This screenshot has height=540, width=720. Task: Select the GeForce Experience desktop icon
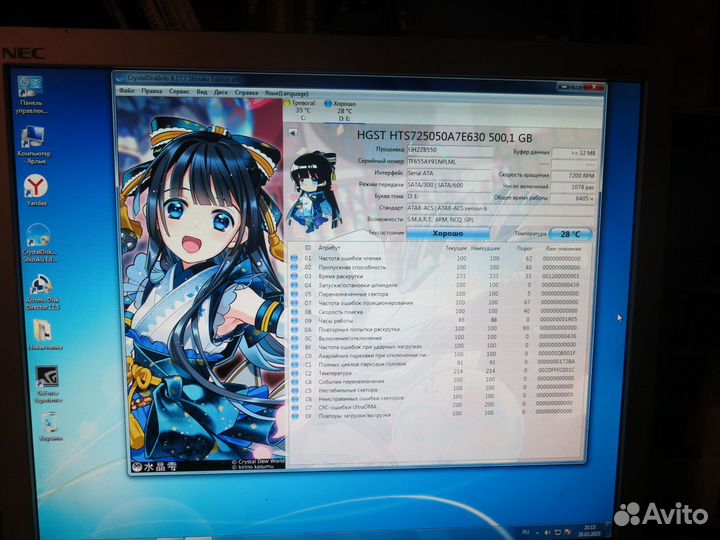(48, 384)
